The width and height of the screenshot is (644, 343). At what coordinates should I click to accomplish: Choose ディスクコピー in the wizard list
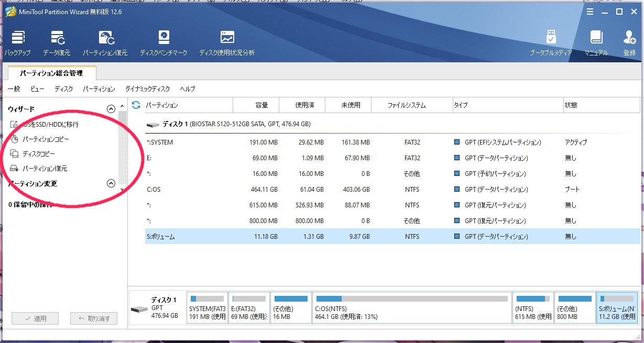click(x=38, y=154)
